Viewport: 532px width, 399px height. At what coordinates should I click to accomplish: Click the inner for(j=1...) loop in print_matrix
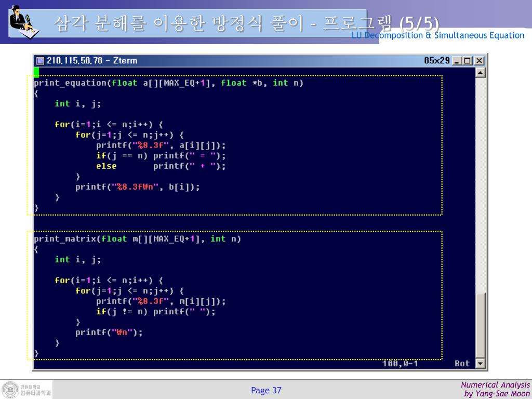pos(129,291)
